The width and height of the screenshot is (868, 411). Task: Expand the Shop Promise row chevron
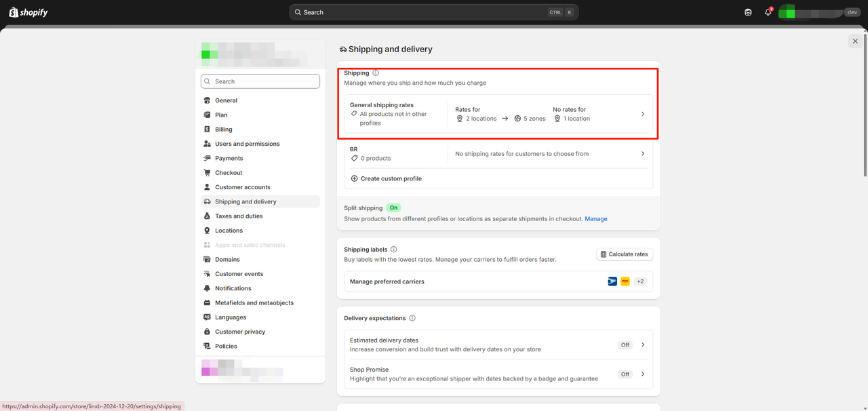[x=643, y=374]
